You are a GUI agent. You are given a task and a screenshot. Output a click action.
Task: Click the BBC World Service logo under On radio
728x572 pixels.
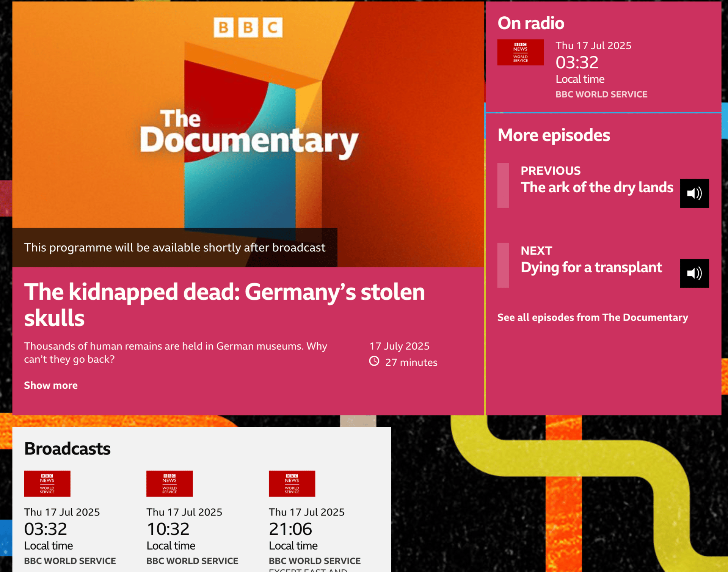pos(520,52)
